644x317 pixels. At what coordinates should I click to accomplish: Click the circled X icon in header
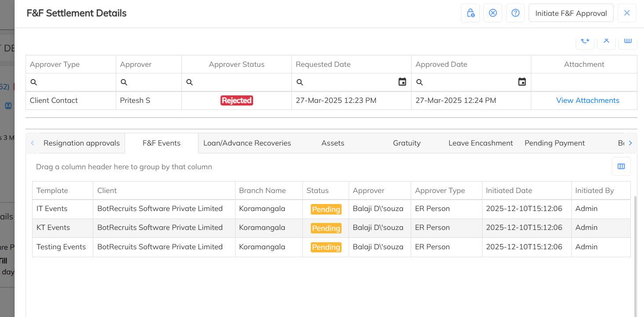493,13
